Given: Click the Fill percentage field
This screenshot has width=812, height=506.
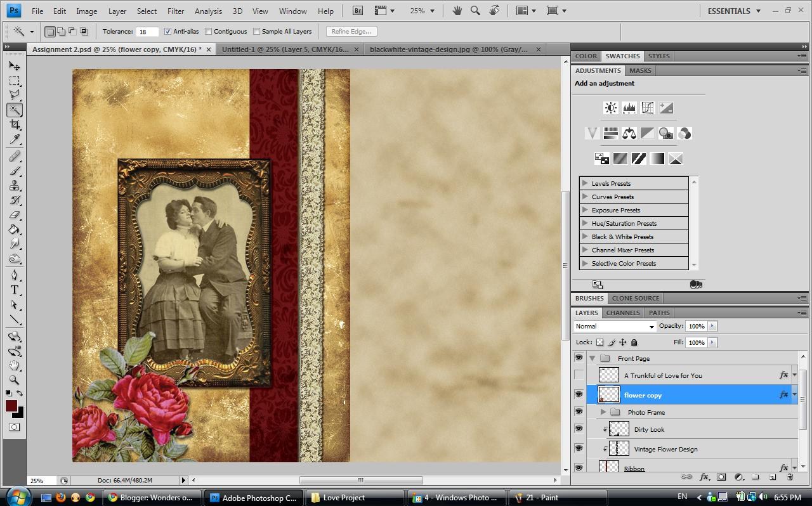Looking at the screenshot, I should 696,342.
